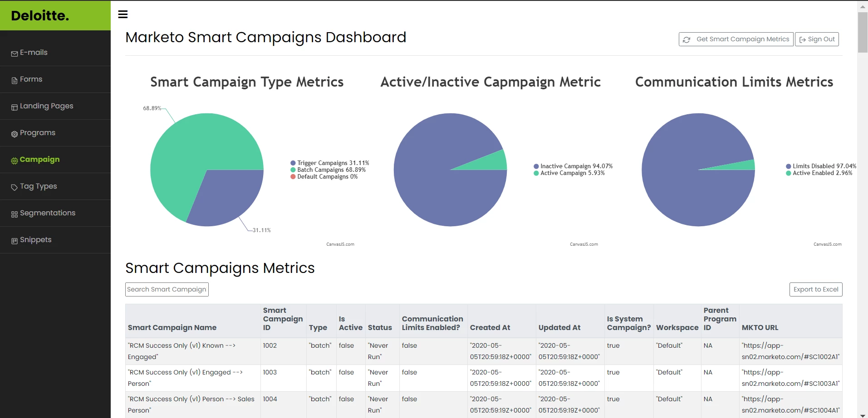The width and height of the screenshot is (868, 418).
Task: Toggle the hamburger sidebar menu icon
Action: click(x=123, y=15)
